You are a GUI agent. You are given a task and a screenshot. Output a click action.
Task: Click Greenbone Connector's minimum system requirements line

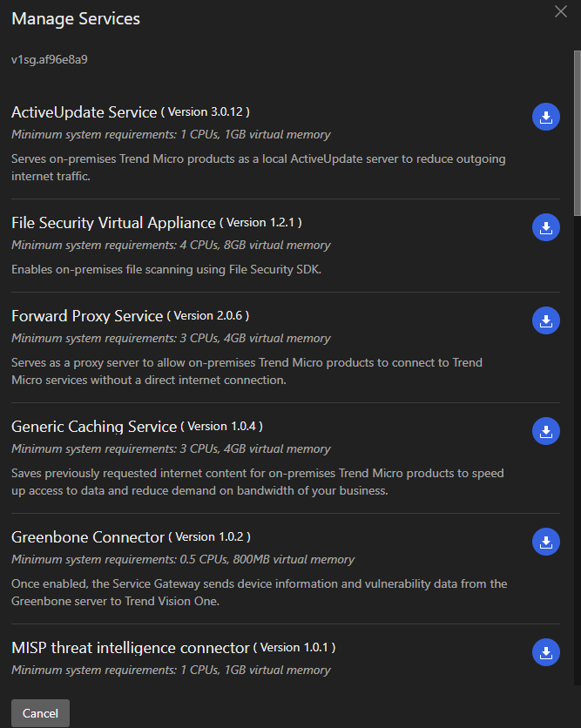click(183, 559)
